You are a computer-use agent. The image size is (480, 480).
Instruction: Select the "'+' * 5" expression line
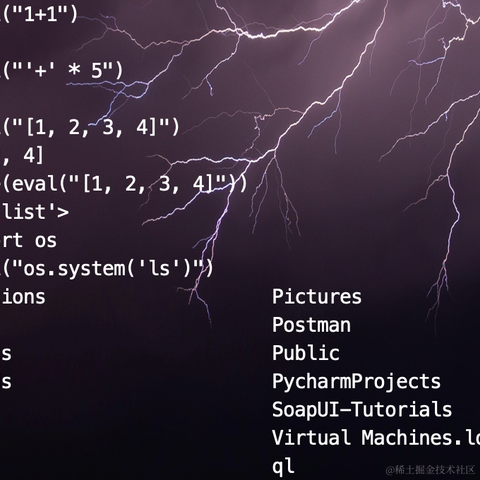pyautogui.click(x=62, y=71)
